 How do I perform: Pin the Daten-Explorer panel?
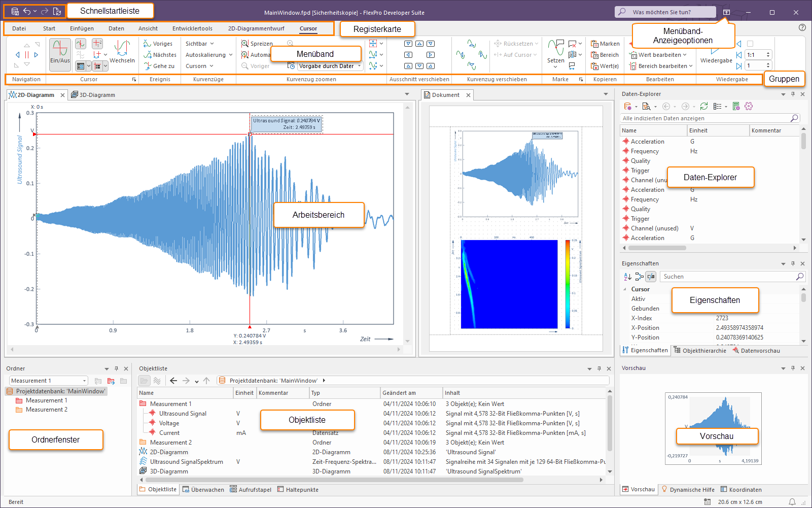(x=793, y=94)
